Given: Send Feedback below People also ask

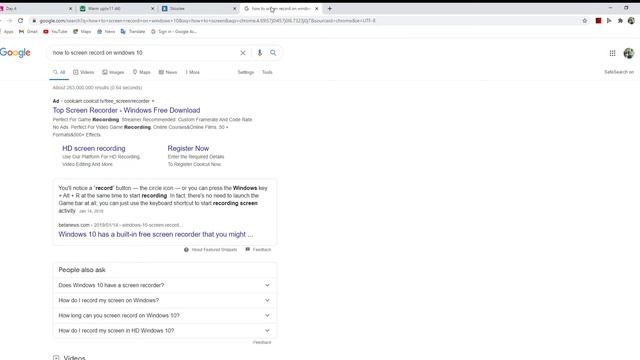Looking at the screenshot, I should tap(262, 342).
